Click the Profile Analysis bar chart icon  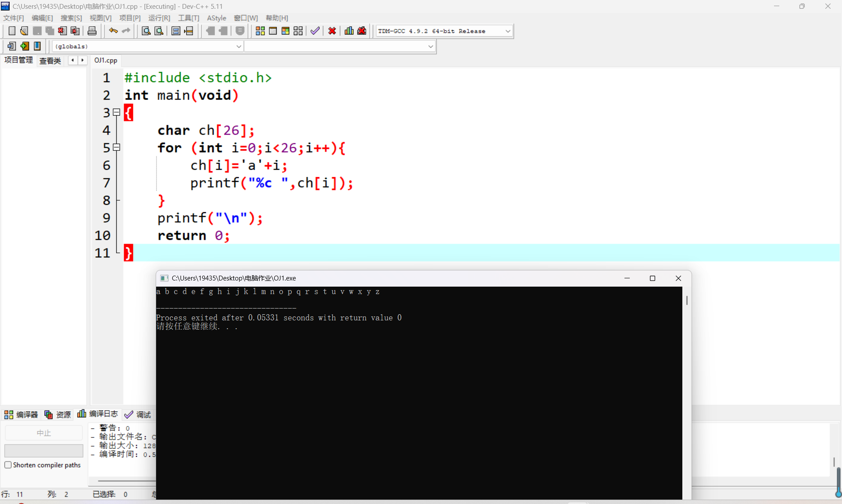[x=349, y=31]
